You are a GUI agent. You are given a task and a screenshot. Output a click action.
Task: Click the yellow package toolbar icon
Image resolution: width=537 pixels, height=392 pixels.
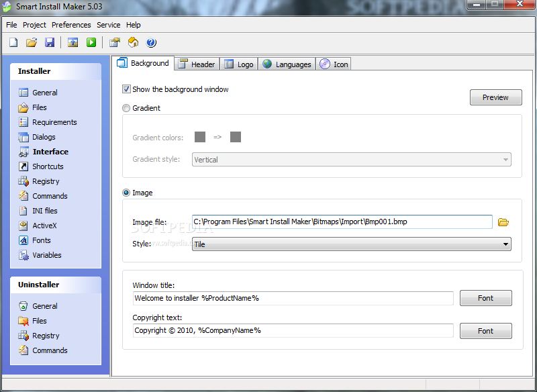point(133,42)
